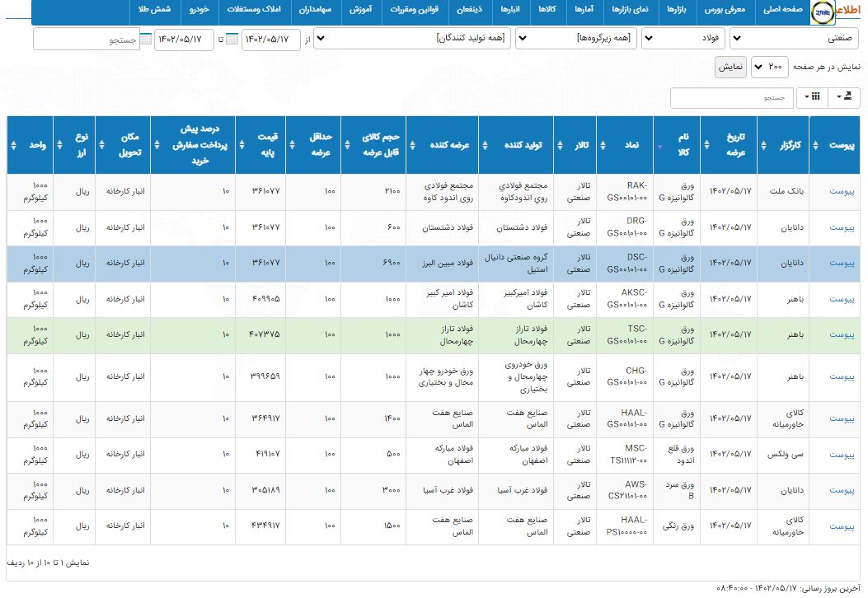Open آمارها menu item
Image resolution: width=868 pixels, height=598 pixels.
584,9
